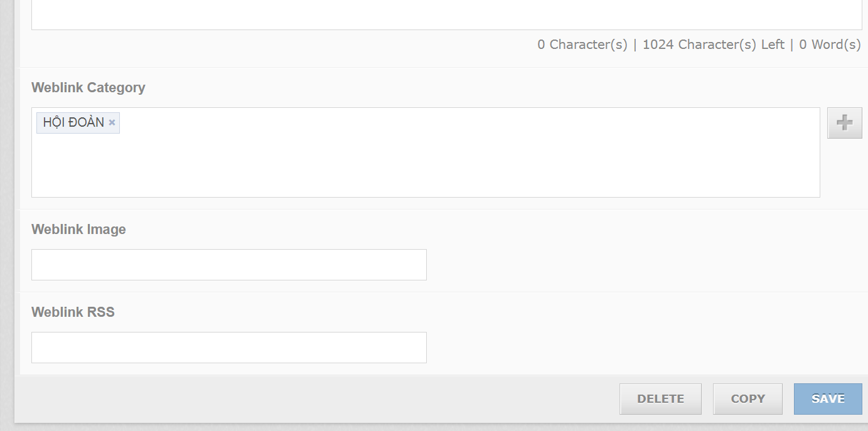Select the HỘI ĐOÀN tag label

[73, 123]
